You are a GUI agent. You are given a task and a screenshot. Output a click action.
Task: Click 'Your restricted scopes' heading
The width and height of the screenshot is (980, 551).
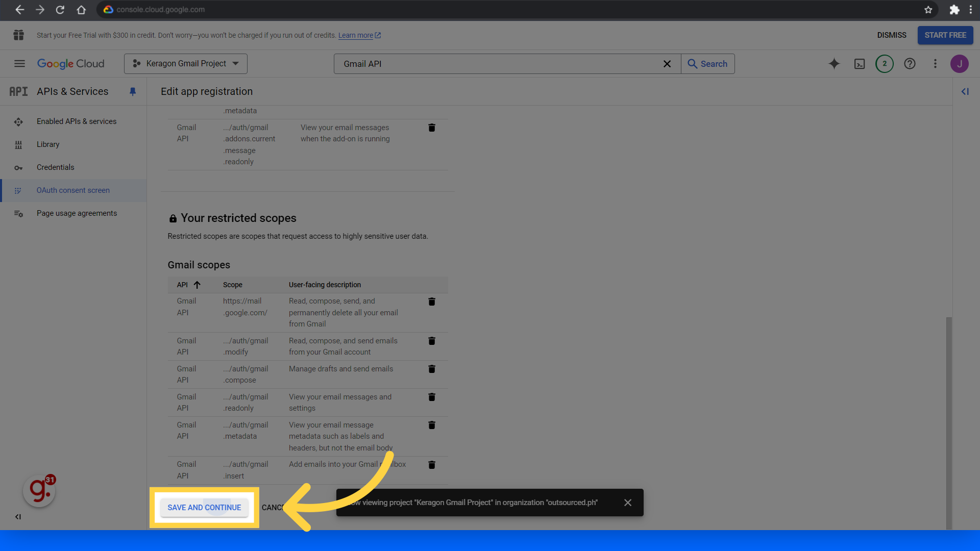coord(238,218)
